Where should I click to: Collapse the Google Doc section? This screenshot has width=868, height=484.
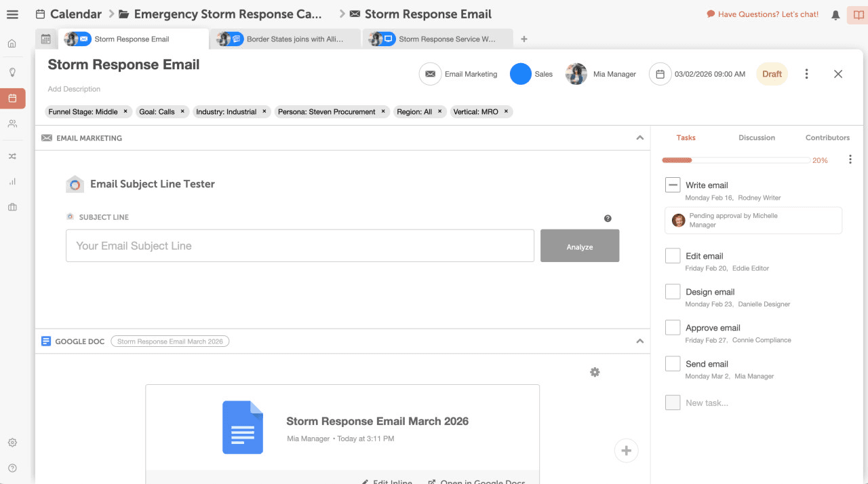click(x=639, y=341)
